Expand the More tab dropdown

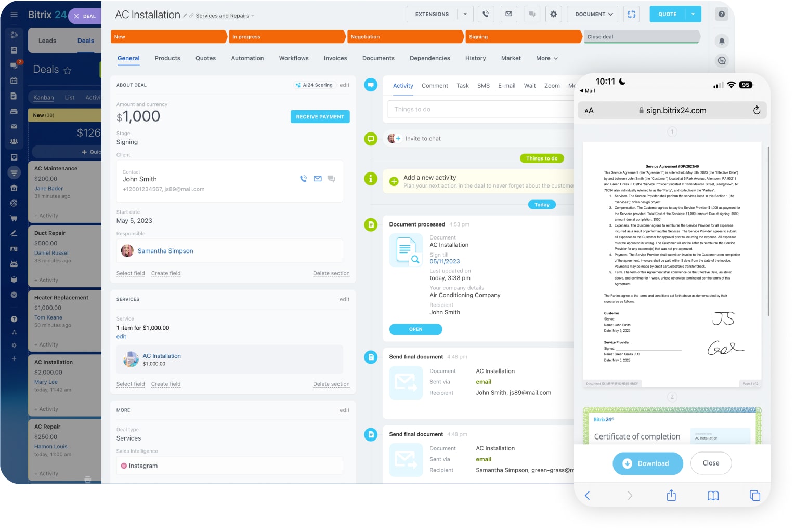547,58
